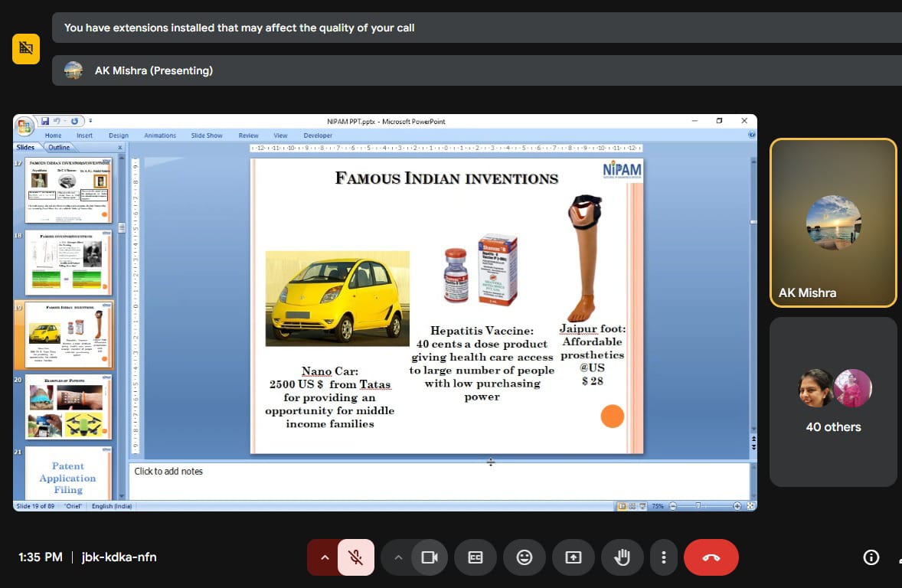Open the Design ribbon tab
902x588 pixels.
(x=119, y=136)
